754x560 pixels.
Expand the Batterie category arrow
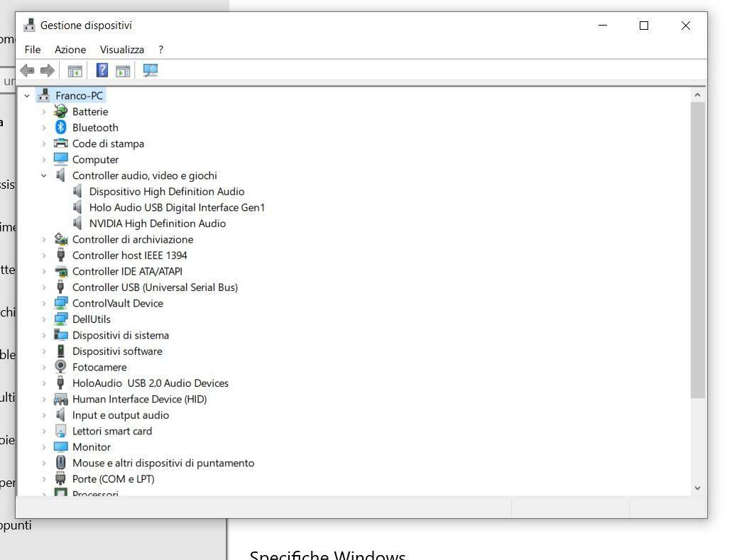44,111
